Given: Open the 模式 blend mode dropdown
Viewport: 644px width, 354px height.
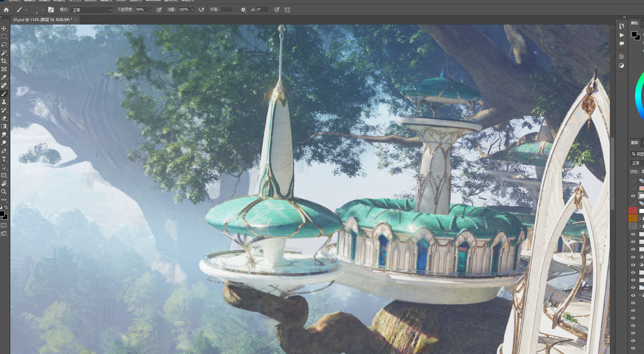Looking at the screenshot, I should 91,10.
